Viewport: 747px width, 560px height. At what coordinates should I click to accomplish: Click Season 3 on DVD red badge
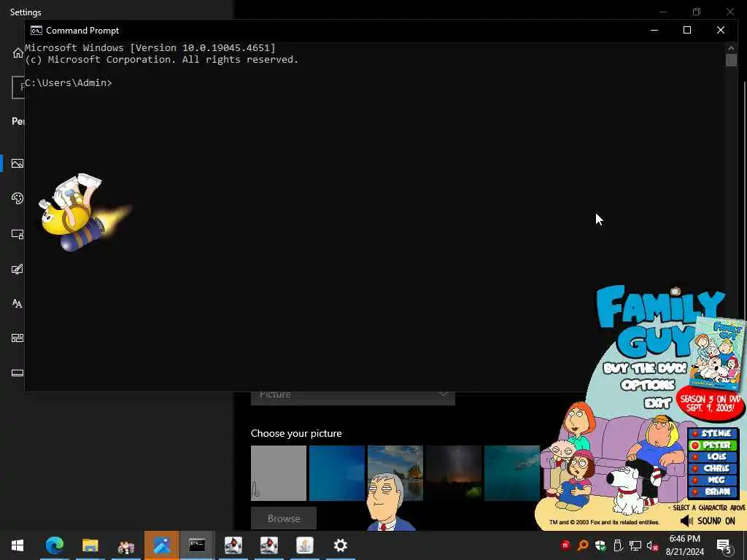711,403
